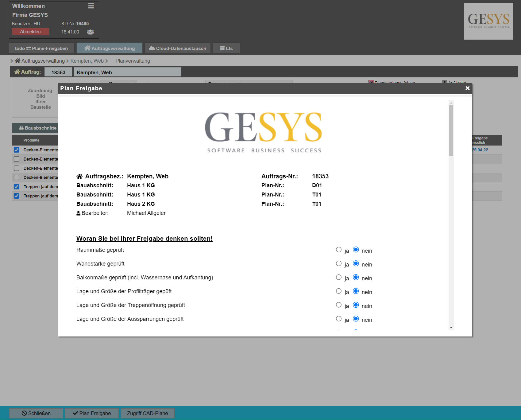Image resolution: width=521 pixels, height=420 pixels.
Task: Click the date 29.04.22 in Freigabe column
Action: point(480,150)
